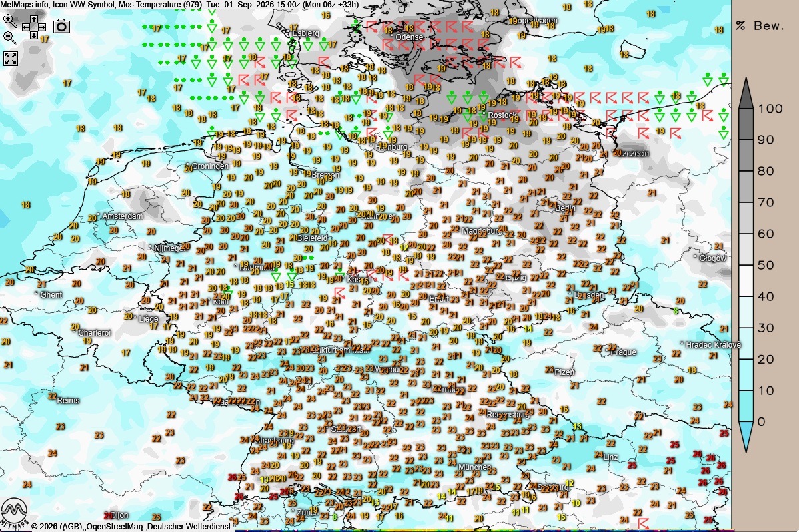Open the MetMaps logo in the bottom corner
The width and height of the screenshot is (799, 532).
pyautogui.click(x=14, y=513)
